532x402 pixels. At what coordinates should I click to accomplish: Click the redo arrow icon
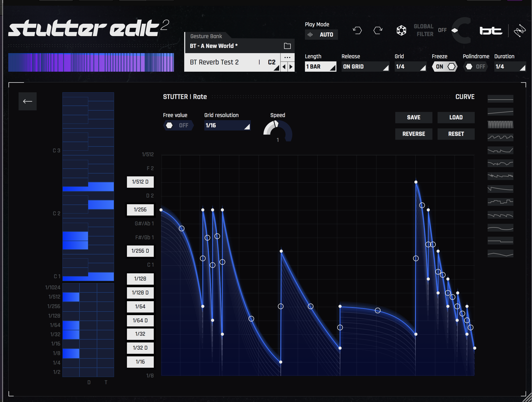pyautogui.click(x=378, y=30)
